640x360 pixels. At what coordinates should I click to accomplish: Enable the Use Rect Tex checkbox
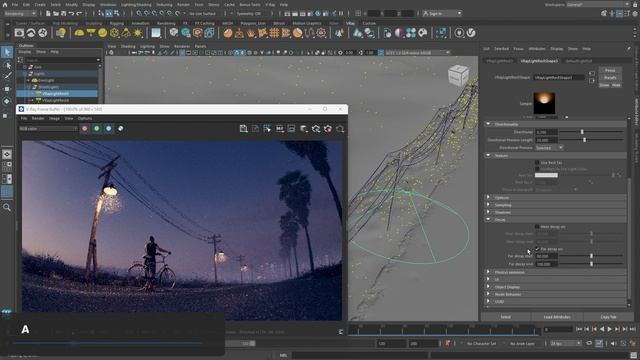point(537,162)
